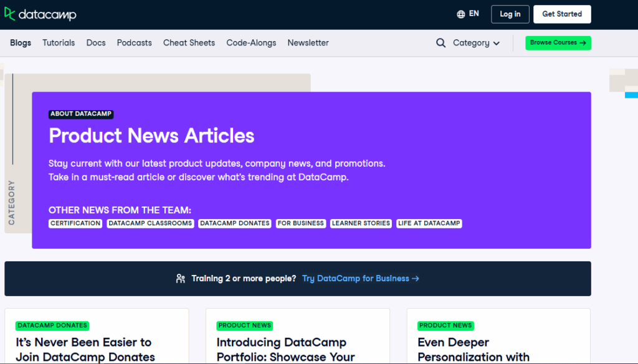638x364 pixels.
Task: Select the DATACAMP DONATES tag in banner
Action: click(235, 223)
